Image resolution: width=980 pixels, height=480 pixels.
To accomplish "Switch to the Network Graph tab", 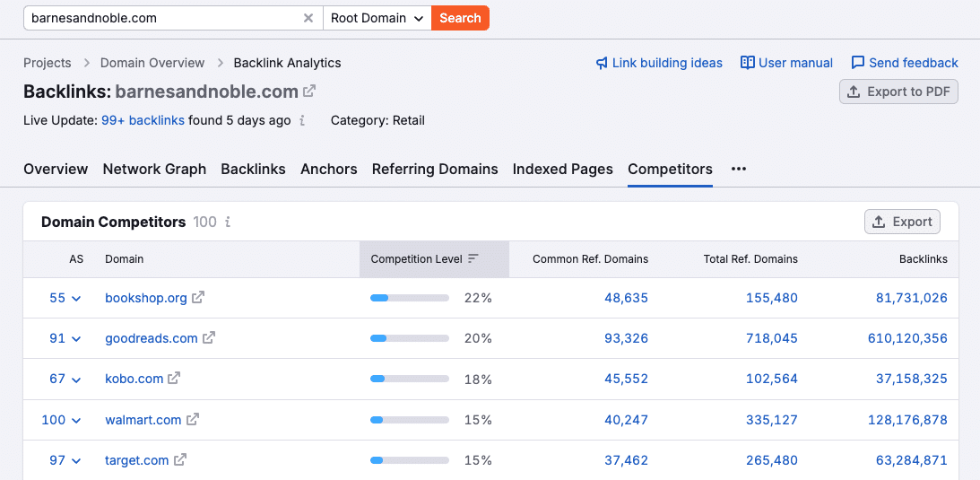I will 154,169.
